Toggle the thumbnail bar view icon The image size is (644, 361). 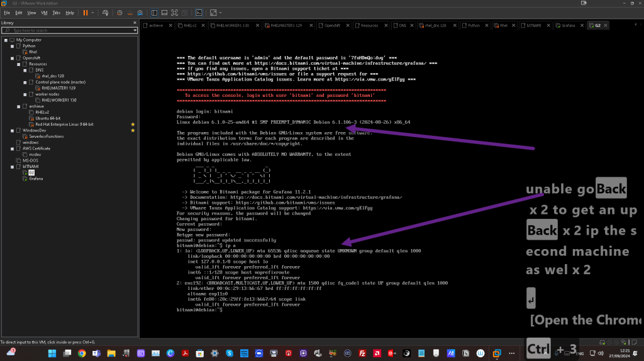164,13
